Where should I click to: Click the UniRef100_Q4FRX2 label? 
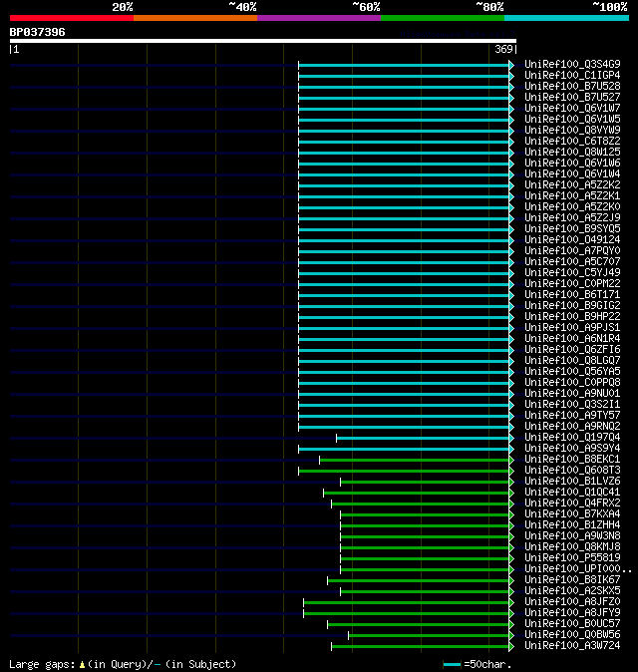pyautogui.click(x=572, y=503)
